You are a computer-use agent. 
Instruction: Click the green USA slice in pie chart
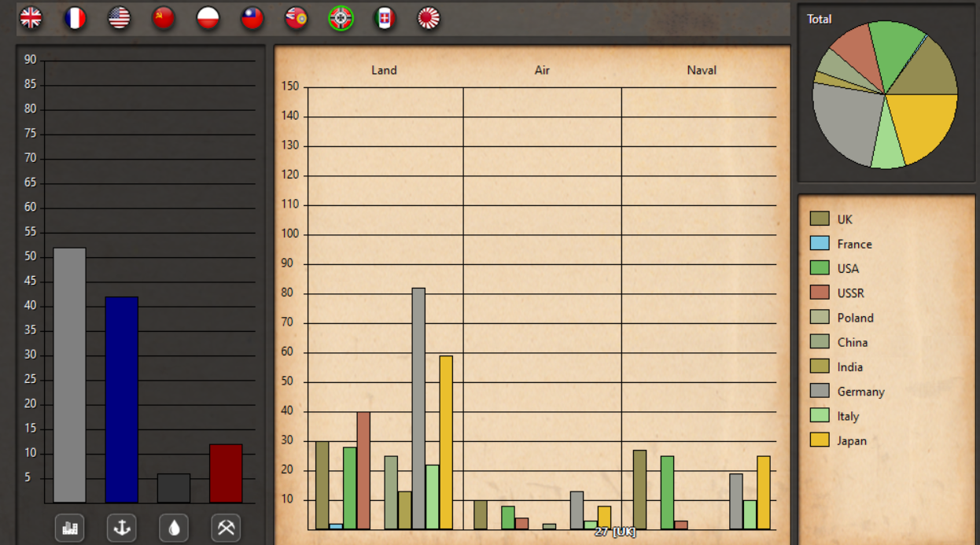point(897,51)
